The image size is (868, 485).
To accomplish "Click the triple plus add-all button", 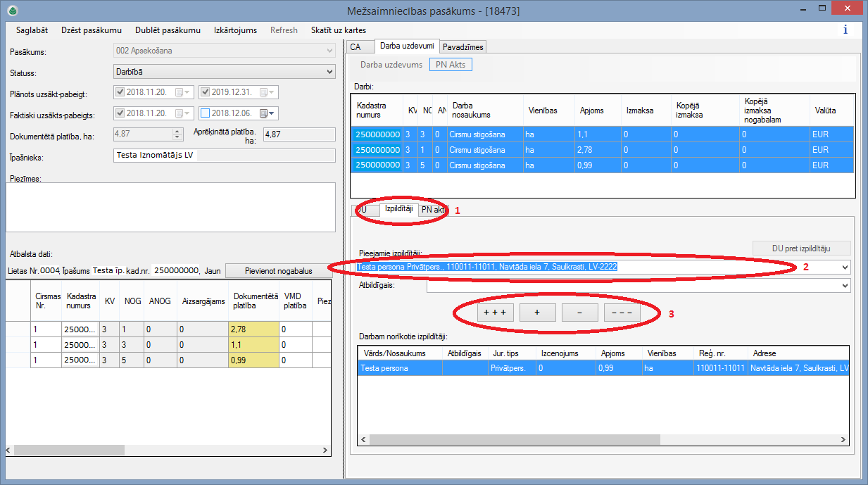I will click(496, 313).
